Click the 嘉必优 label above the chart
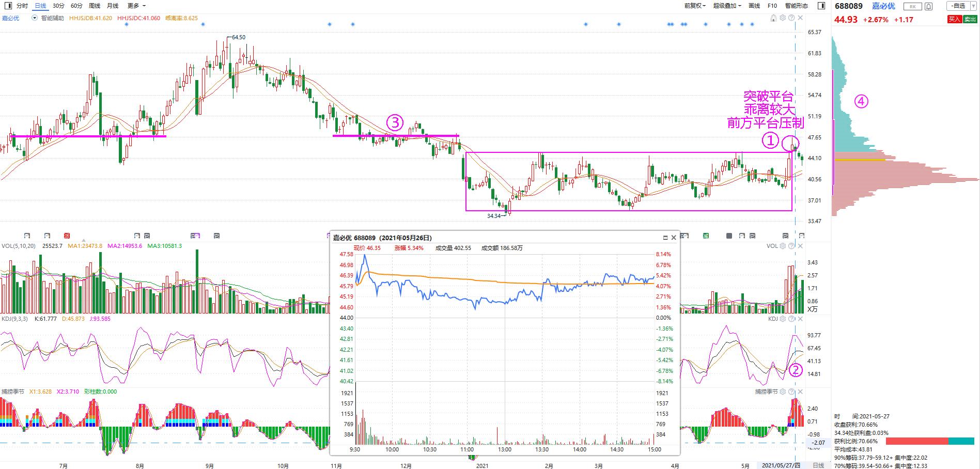This screenshot has height=469, width=980. pyautogui.click(x=10, y=18)
